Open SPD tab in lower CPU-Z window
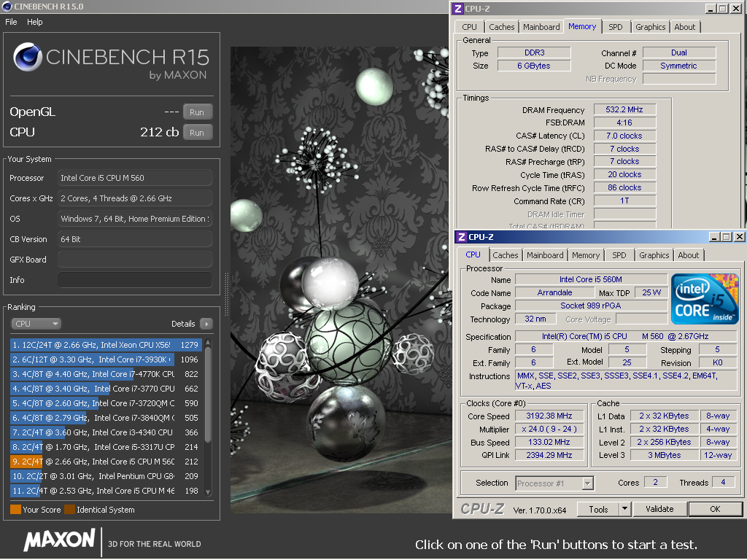The image size is (747, 560). coord(619,255)
